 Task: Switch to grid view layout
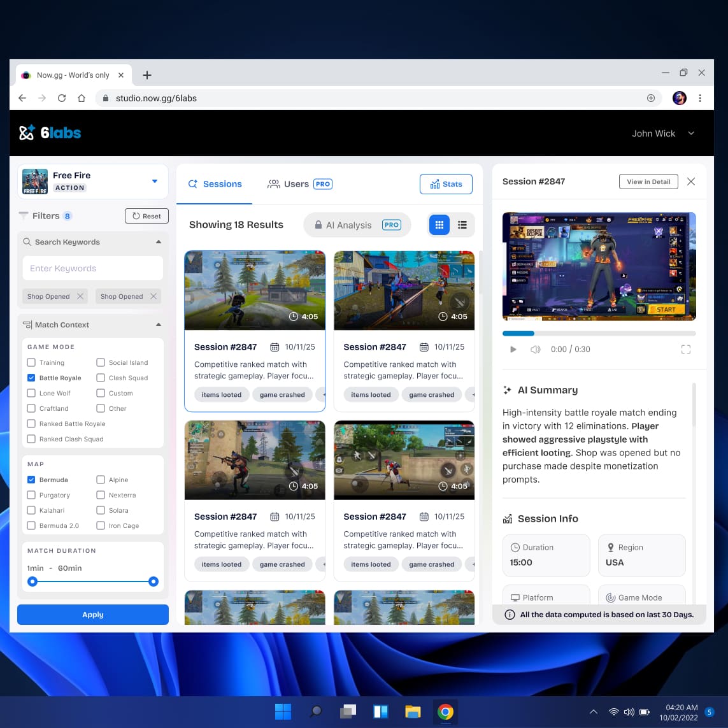(439, 225)
